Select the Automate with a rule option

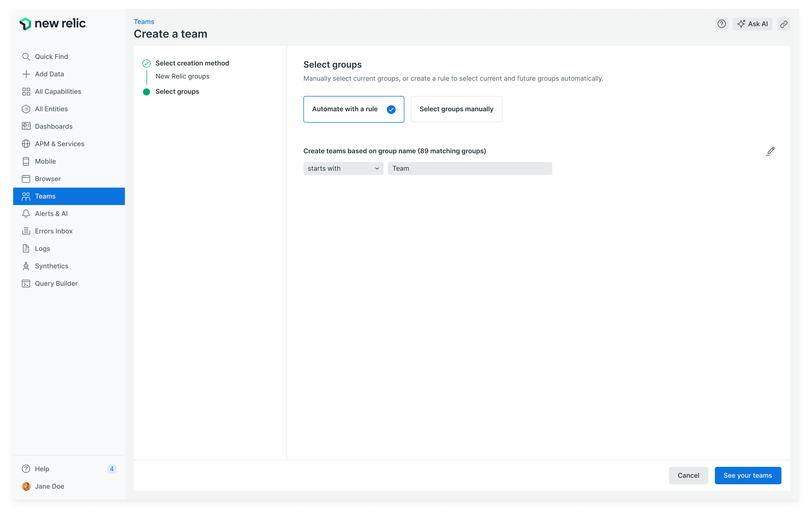[x=353, y=109]
